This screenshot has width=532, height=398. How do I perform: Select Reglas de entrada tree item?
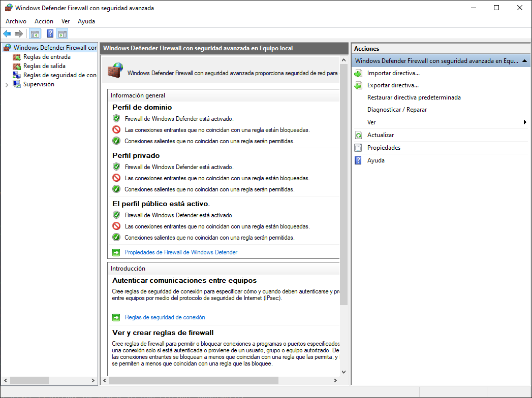[47, 57]
